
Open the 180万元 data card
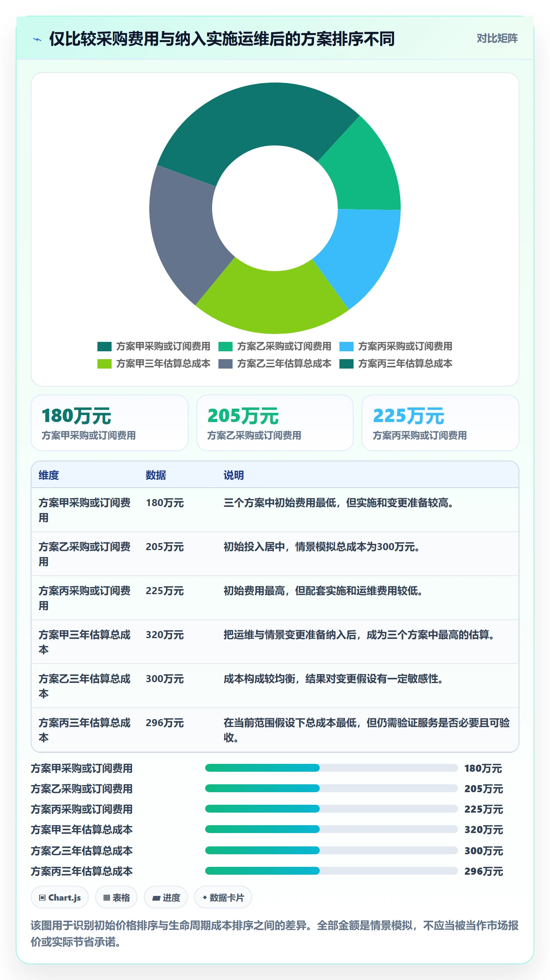point(110,423)
